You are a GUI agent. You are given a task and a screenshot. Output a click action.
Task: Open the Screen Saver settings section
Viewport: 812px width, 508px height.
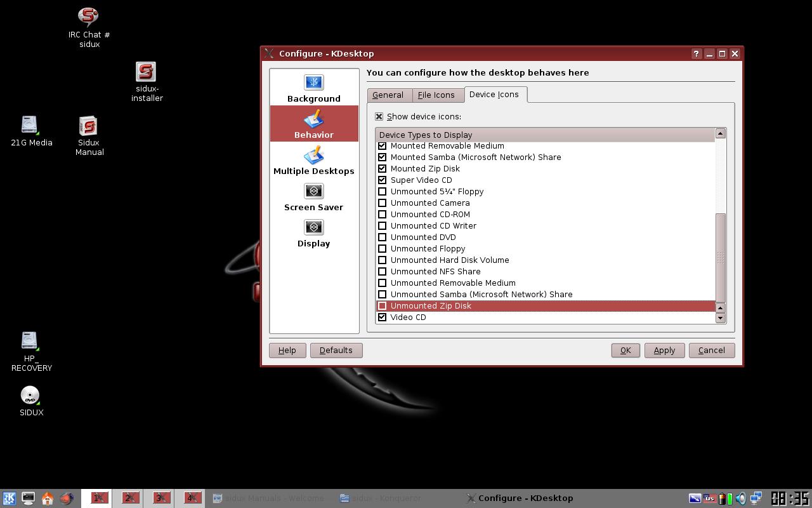314,196
